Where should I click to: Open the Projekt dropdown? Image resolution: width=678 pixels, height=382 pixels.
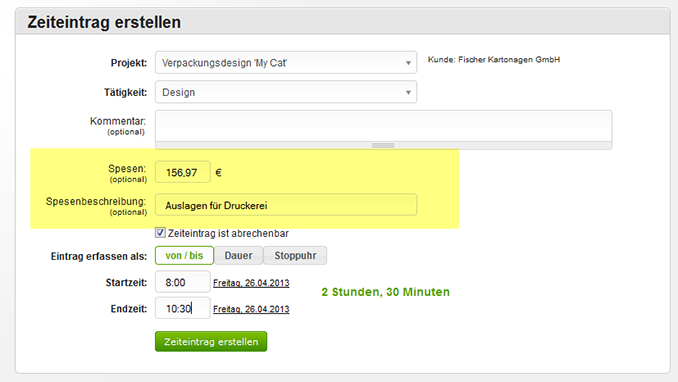point(286,63)
